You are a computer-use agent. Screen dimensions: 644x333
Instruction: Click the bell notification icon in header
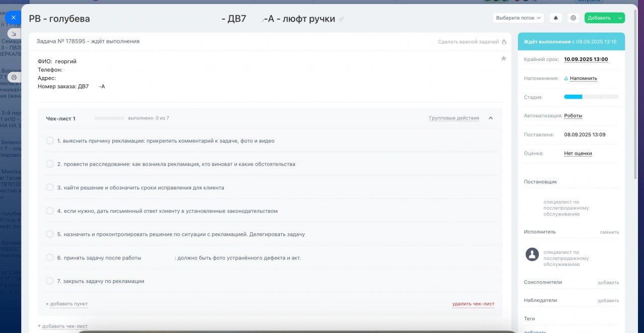pyautogui.click(x=556, y=18)
